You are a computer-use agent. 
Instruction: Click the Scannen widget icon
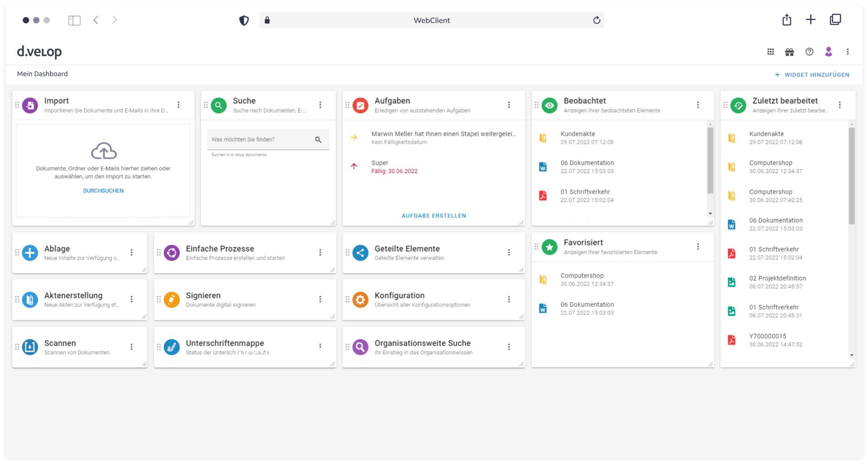[x=30, y=347]
